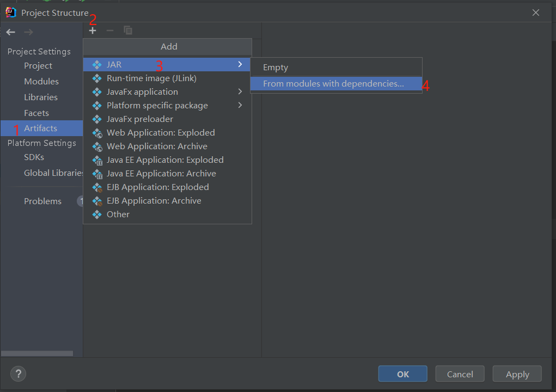
Task: Open the Modules settings section
Action: (41, 82)
